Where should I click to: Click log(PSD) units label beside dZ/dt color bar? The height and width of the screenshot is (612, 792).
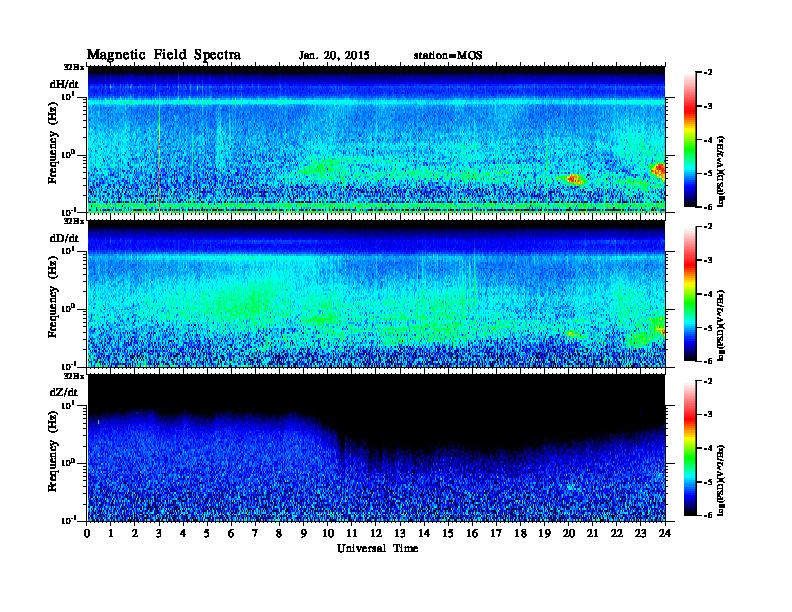tap(721, 480)
